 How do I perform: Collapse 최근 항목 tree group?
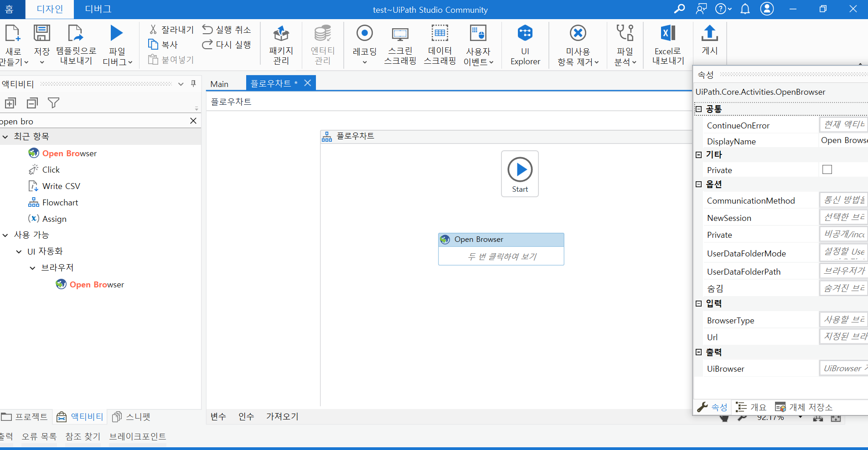[5, 137]
